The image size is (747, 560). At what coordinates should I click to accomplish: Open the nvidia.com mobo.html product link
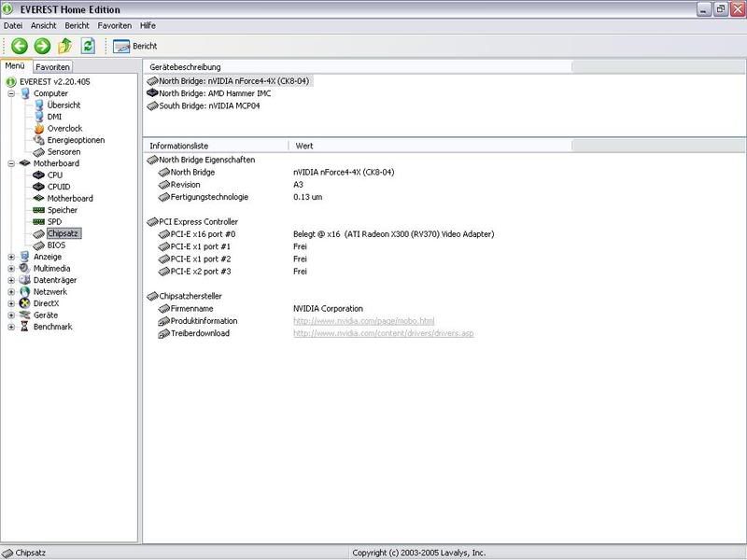(x=363, y=321)
